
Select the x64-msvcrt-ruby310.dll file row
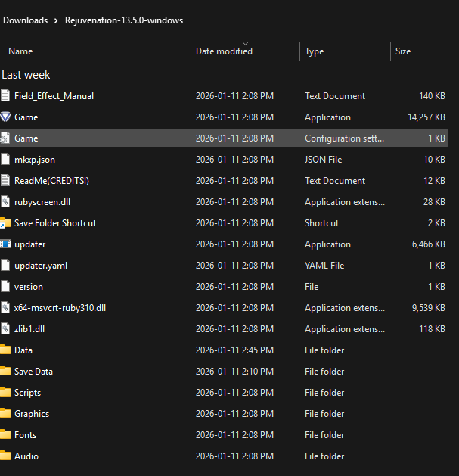(60, 308)
